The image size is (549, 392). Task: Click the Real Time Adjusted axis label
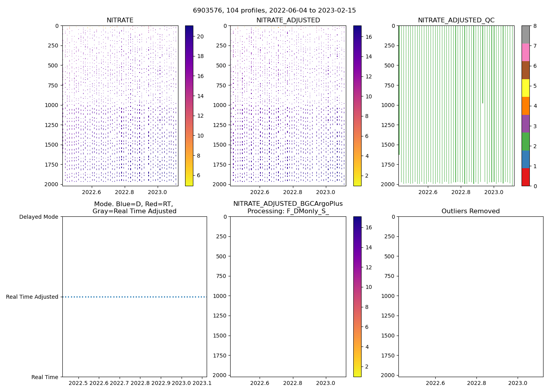[x=32, y=297]
